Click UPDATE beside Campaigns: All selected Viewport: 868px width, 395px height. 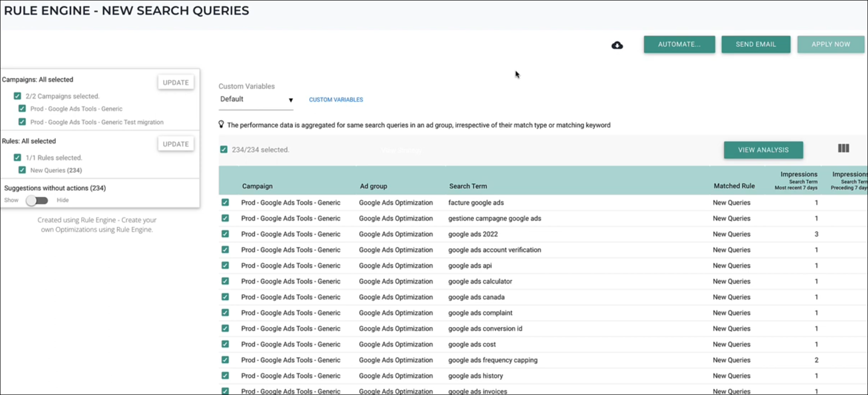point(176,83)
